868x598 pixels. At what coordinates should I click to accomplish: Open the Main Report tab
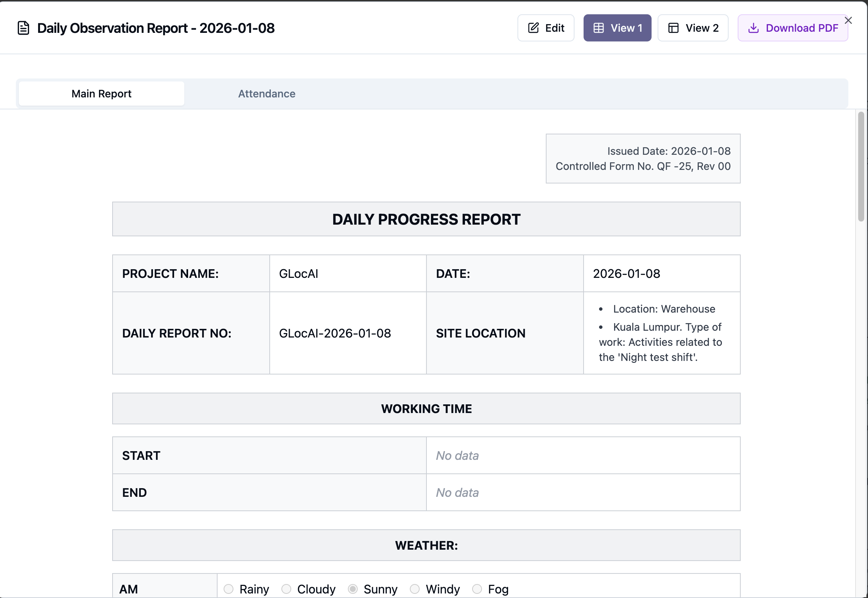click(x=101, y=94)
